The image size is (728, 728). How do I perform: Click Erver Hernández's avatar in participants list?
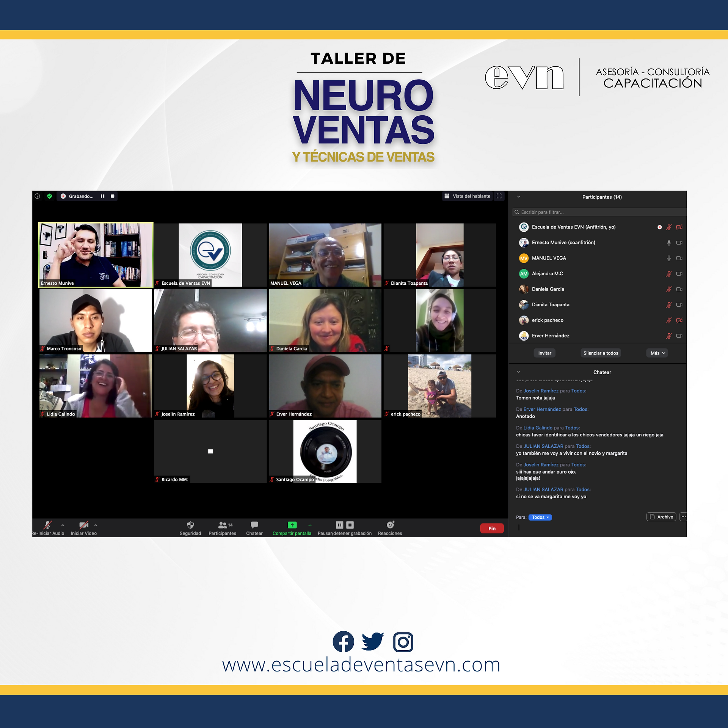click(524, 336)
